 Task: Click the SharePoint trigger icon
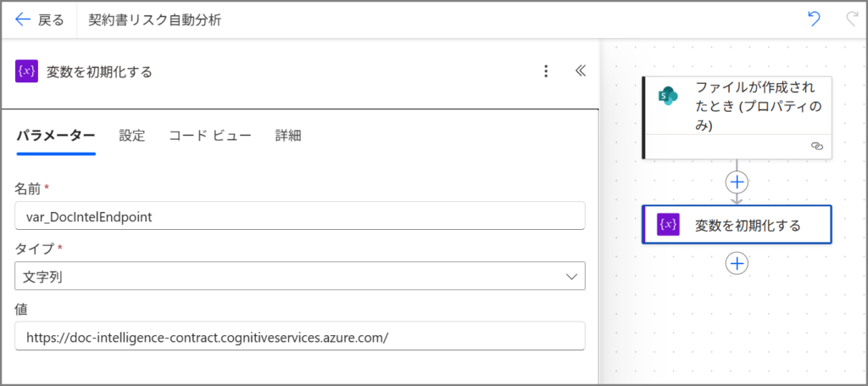669,96
